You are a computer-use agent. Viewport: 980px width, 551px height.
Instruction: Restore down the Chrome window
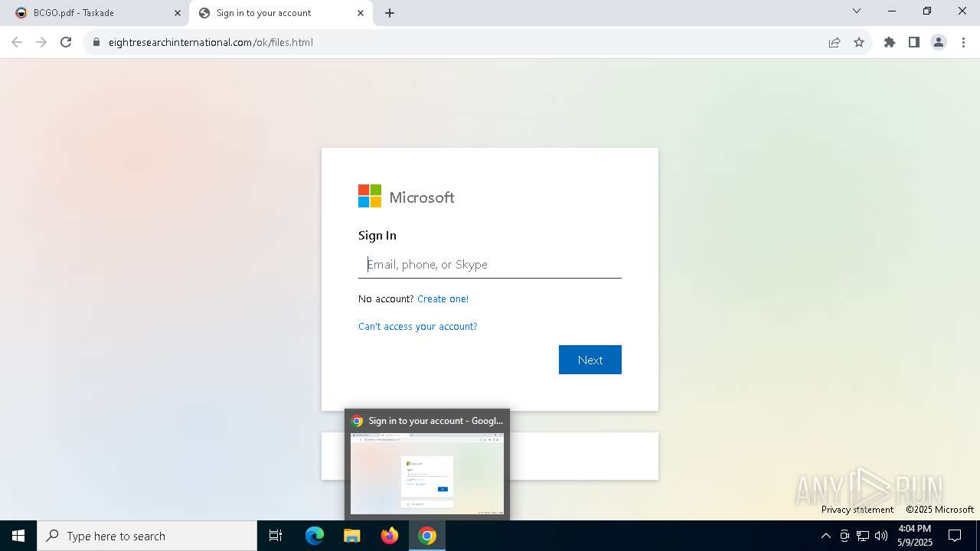tap(927, 11)
